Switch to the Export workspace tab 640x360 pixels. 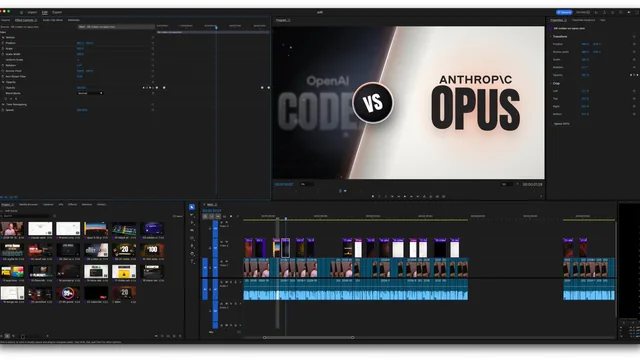click(57, 12)
